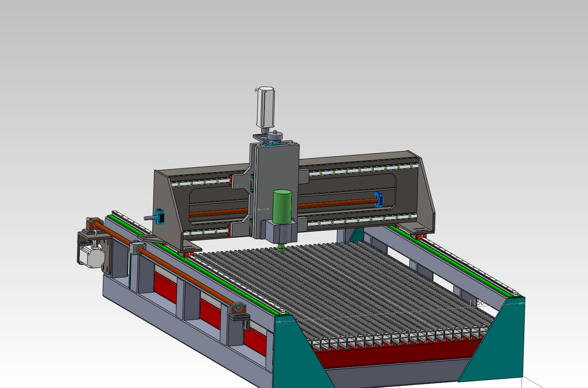This screenshot has width=588, height=388.
Task: Click the blue bearing block at gantry's right end
Action: (x=379, y=199)
